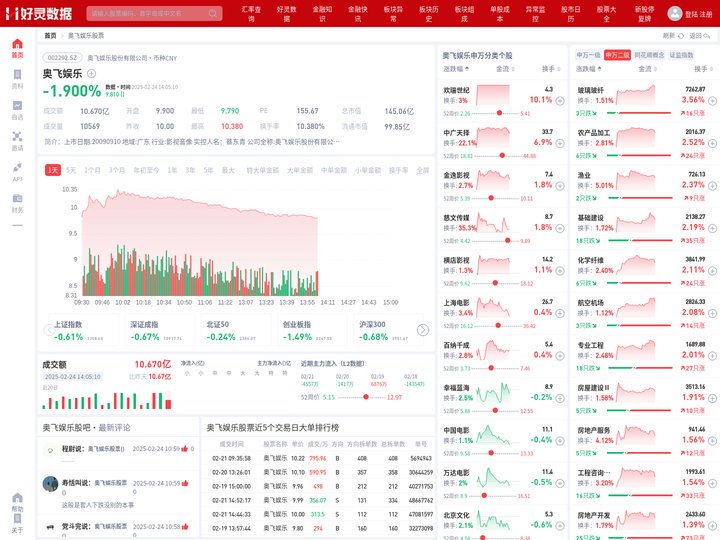This screenshot has height=540, width=720.
Task: Click red 52-week price marker for 奥飞娱乐
Action: [366, 397]
